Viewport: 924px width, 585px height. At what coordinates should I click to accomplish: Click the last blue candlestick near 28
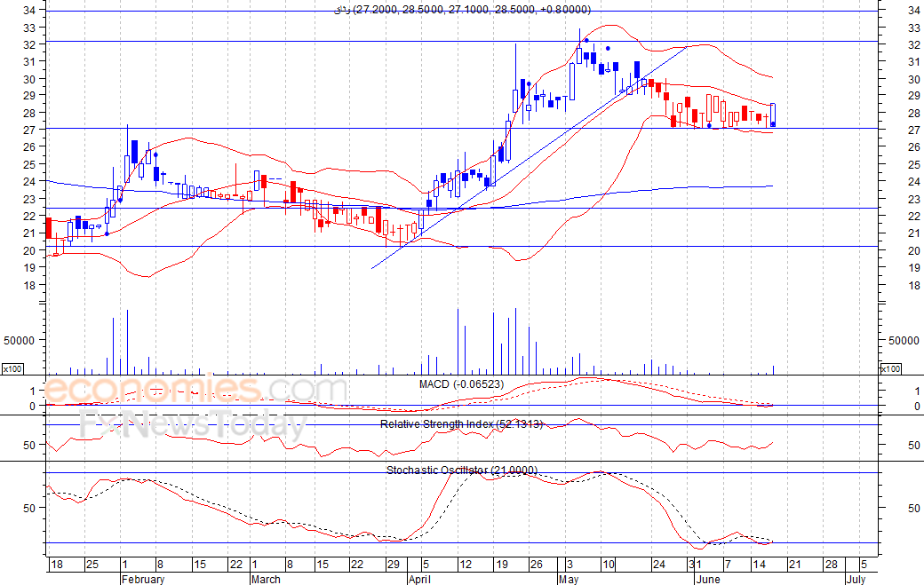[x=773, y=115]
